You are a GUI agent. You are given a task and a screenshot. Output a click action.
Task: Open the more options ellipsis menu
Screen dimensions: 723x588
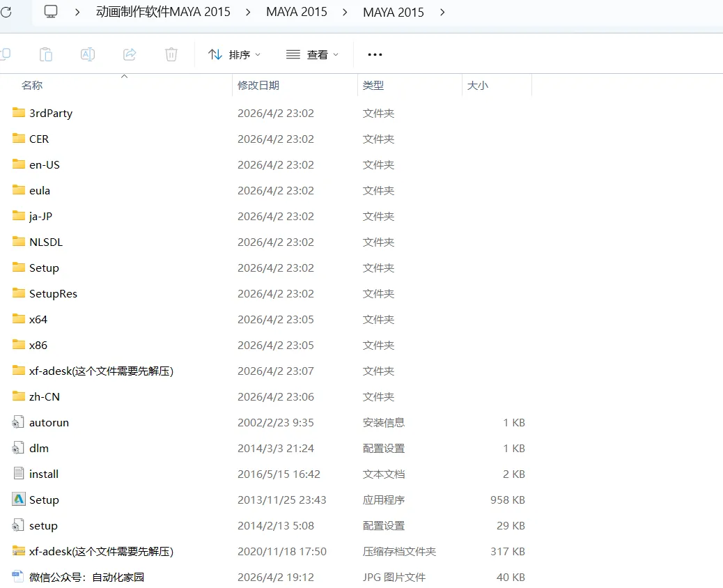(x=375, y=54)
